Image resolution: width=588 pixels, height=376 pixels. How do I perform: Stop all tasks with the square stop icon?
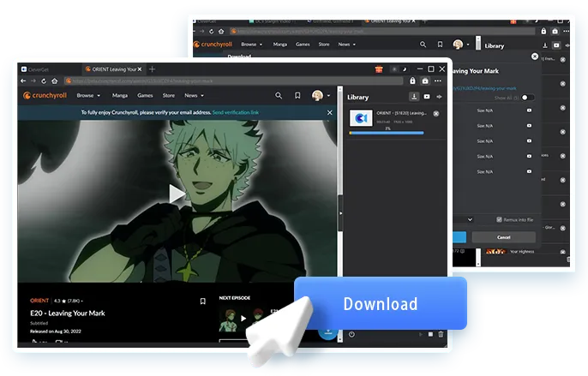(x=430, y=334)
